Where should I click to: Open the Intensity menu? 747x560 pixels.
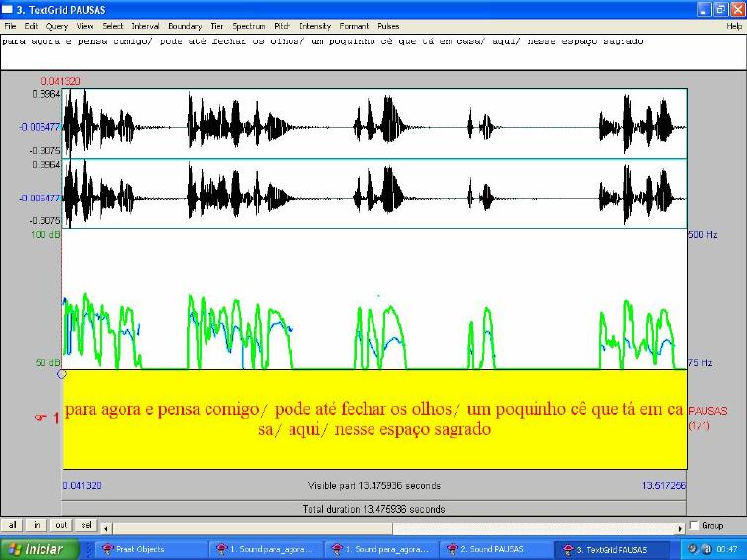[x=315, y=26]
